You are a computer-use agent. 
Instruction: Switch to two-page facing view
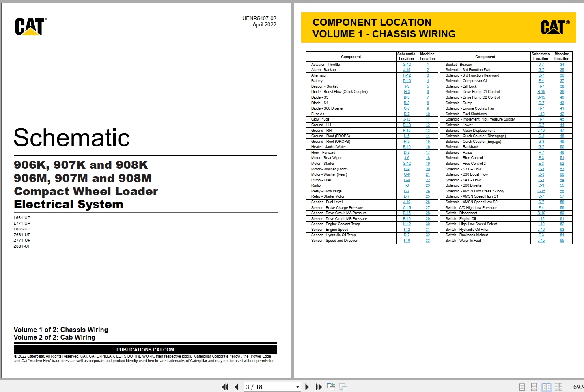pyautogui.click(x=547, y=387)
